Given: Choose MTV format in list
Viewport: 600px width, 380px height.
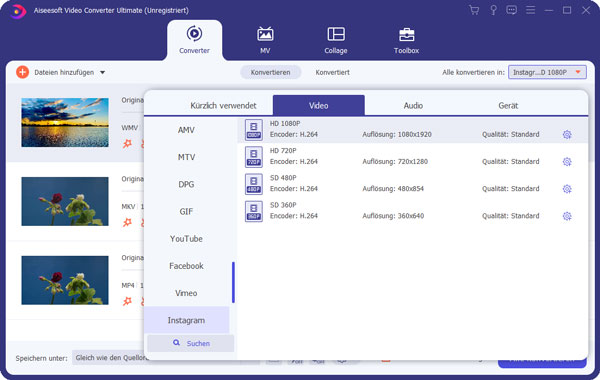Looking at the screenshot, I should 186,157.
